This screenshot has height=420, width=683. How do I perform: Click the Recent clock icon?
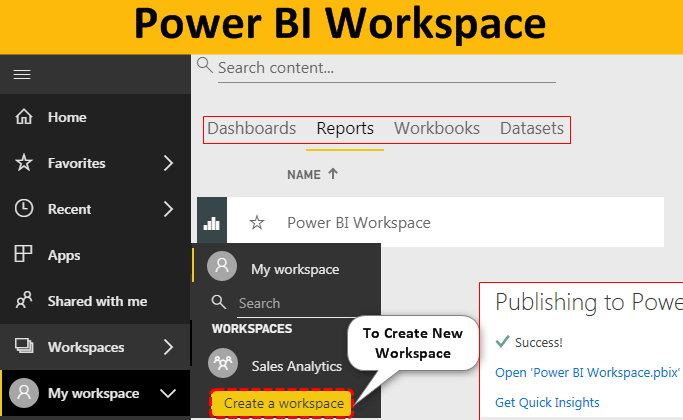point(24,209)
